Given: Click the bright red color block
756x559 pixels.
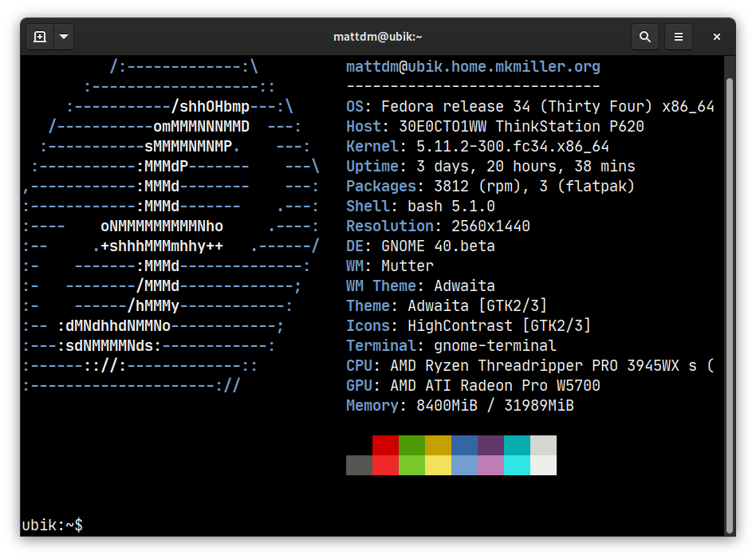Looking at the screenshot, I should coord(385,466).
